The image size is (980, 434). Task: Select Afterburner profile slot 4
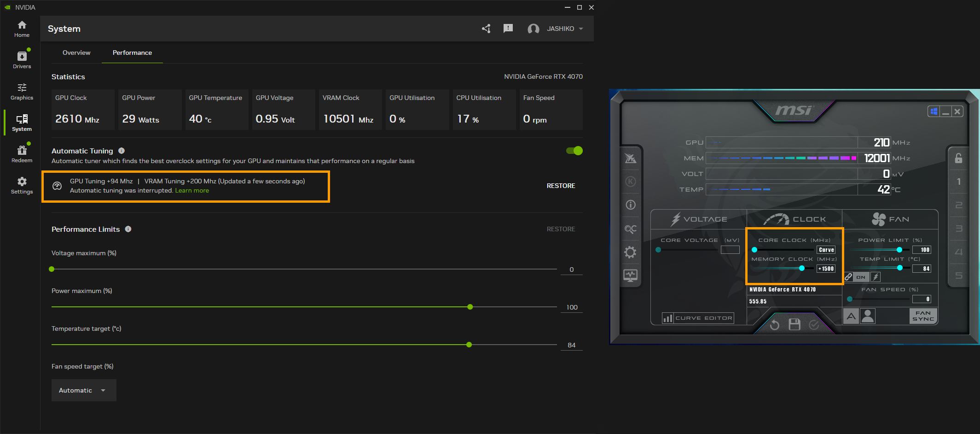click(x=959, y=252)
